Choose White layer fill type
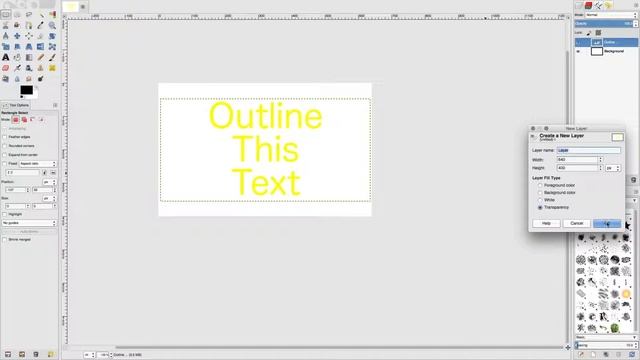640x360 pixels. (x=540, y=200)
